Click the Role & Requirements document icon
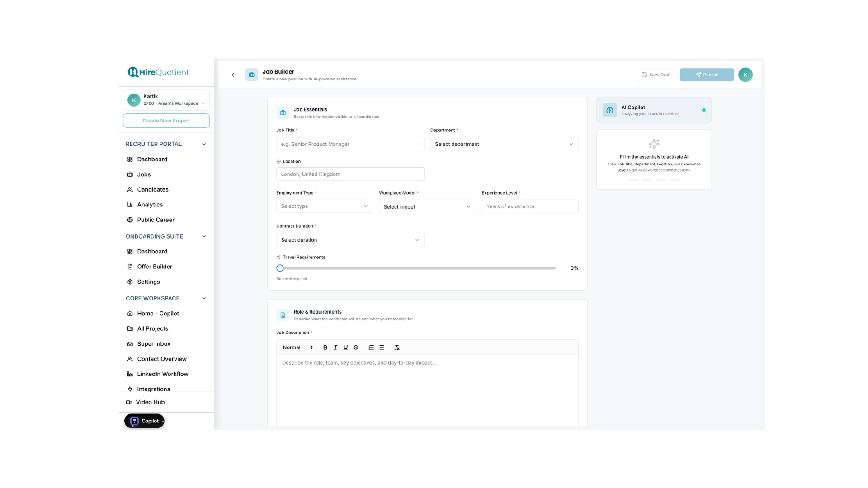 coord(283,315)
